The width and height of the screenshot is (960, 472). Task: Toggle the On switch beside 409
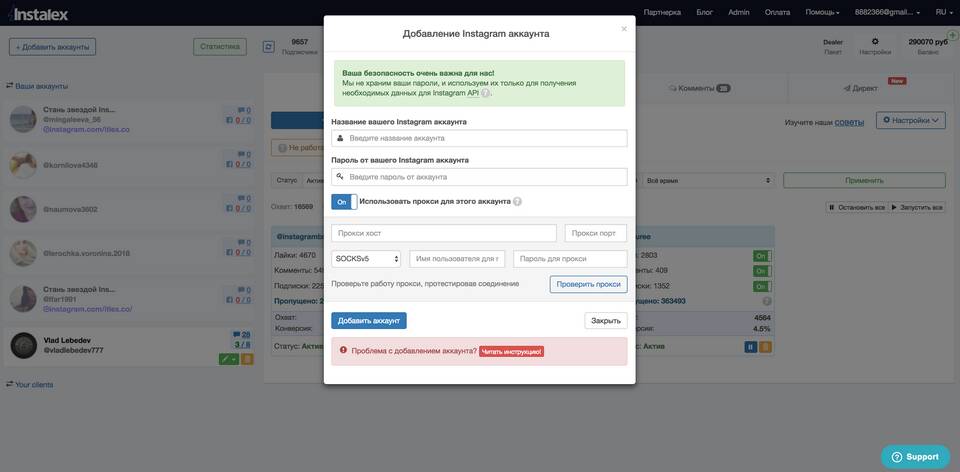coord(762,271)
